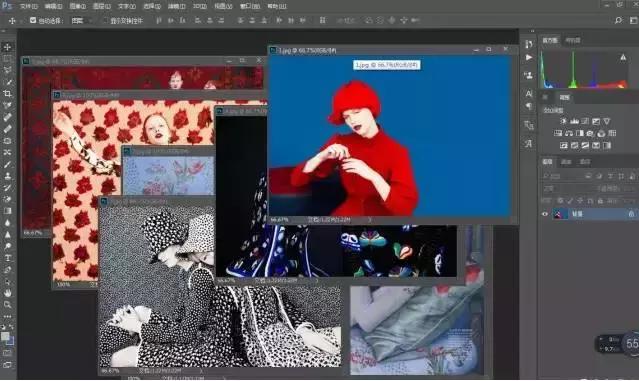Image resolution: width=639 pixels, height=381 pixels.
Task: Select the Clone Stamp tool
Action: [7, 176]
